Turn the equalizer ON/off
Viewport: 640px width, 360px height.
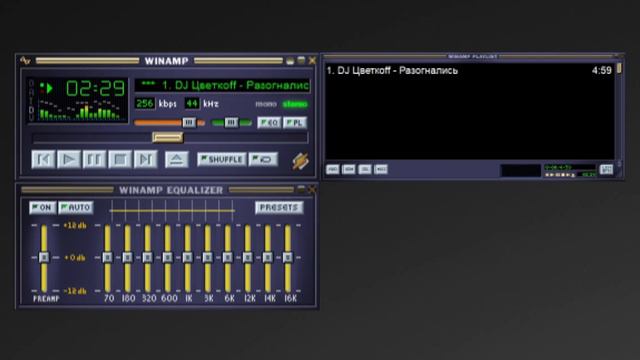click(42, 208)
